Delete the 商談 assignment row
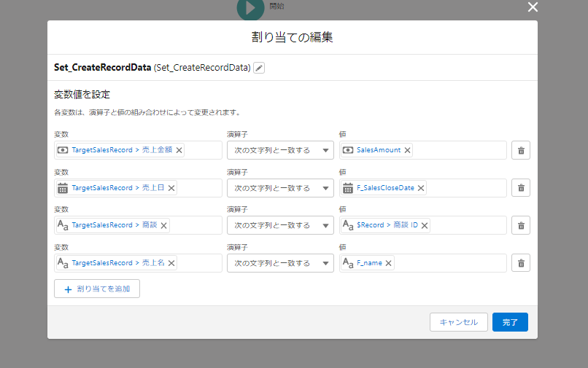This screenshot has width=588, height=368. 521,225
